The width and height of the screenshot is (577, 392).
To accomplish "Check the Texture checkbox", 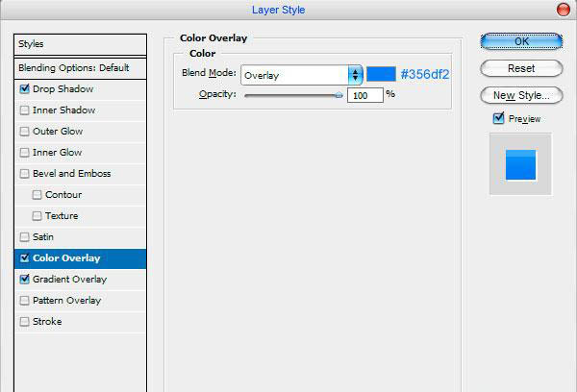I will click(x=37, y=216).
